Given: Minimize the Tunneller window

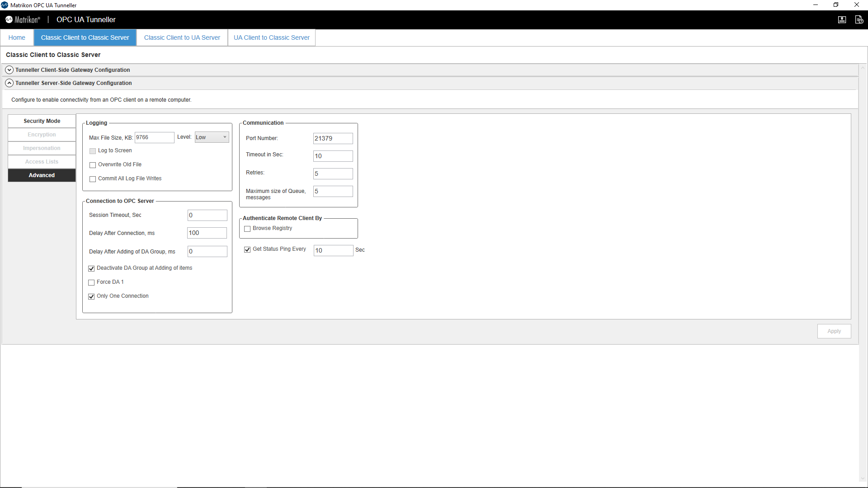Looking at the screenshot, I should point(815,5).
